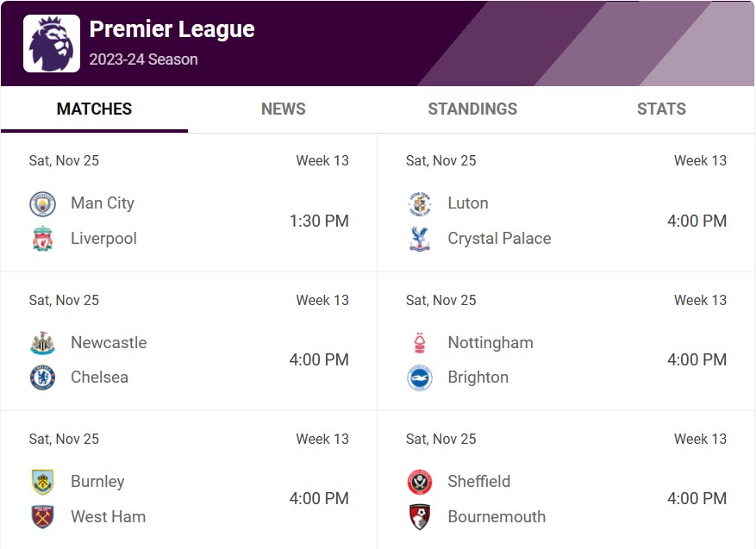Go to the Stats tab

pyautogui.click(x=661, y=109)
